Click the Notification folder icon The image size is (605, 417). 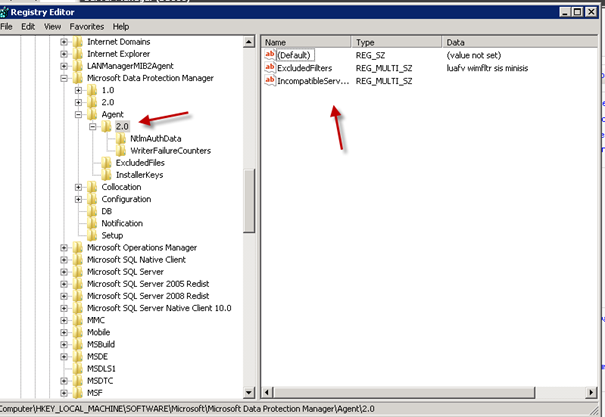click(x=92, y=223)
